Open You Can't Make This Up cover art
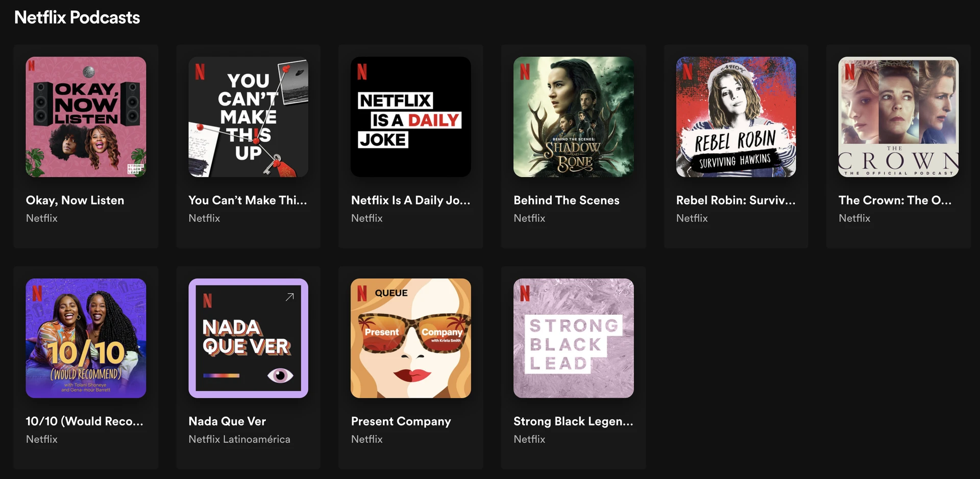 coord(248,117)
